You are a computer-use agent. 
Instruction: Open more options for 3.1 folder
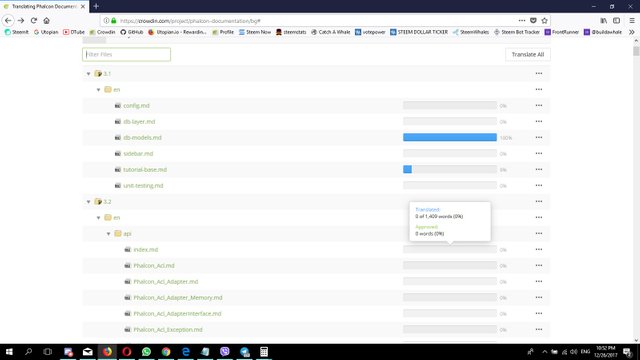click(x=539, y=73)
